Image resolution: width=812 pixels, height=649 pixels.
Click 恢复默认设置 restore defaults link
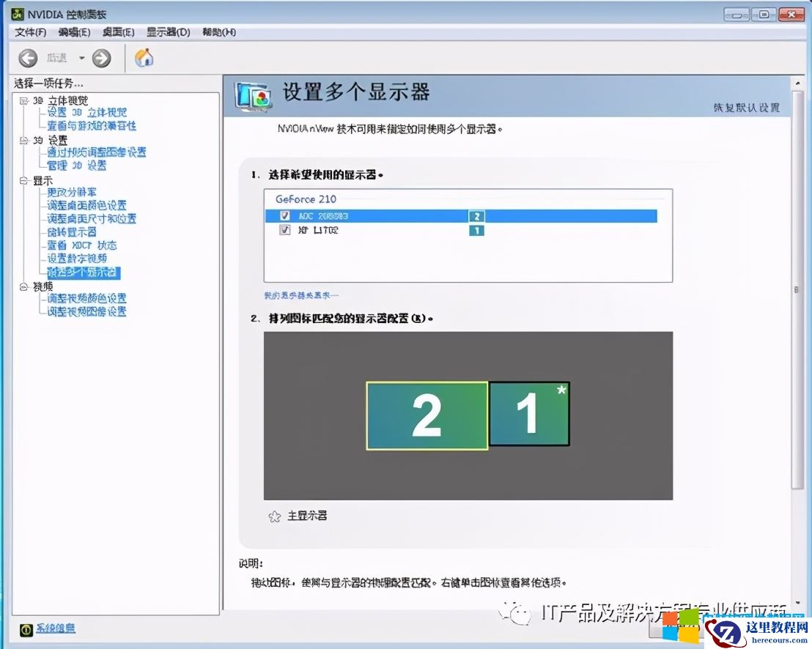pyautogui.click(x=746, y=108)
